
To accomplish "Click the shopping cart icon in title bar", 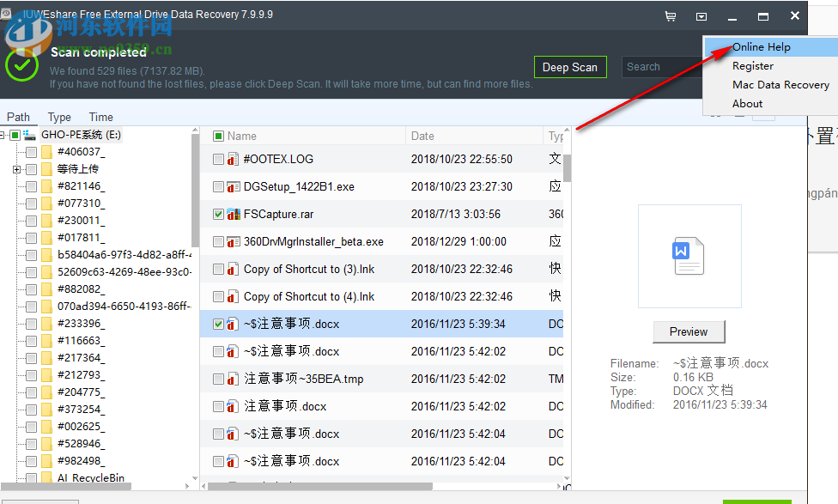I will [x=671, y=16].
